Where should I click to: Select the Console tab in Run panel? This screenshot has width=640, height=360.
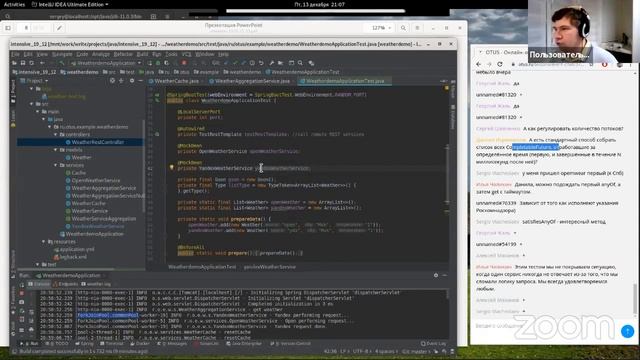click(x=39, y=284)
